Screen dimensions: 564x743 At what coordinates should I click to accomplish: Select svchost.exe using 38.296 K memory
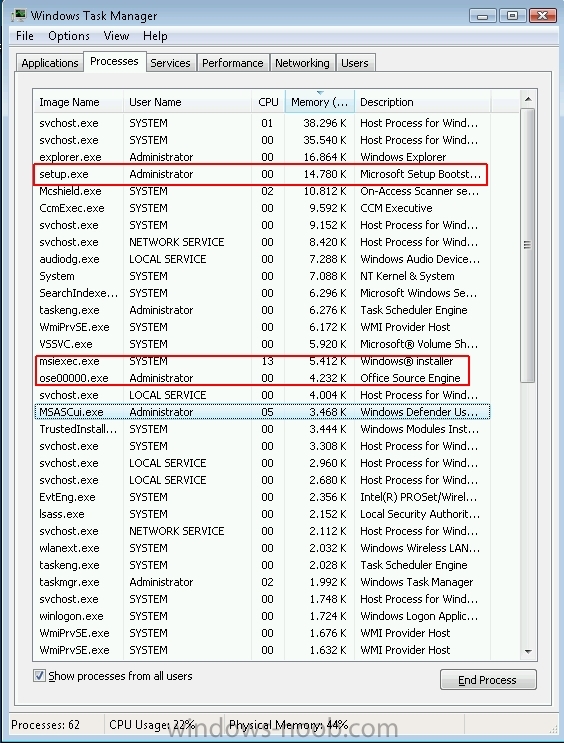(x=262, y=123)
